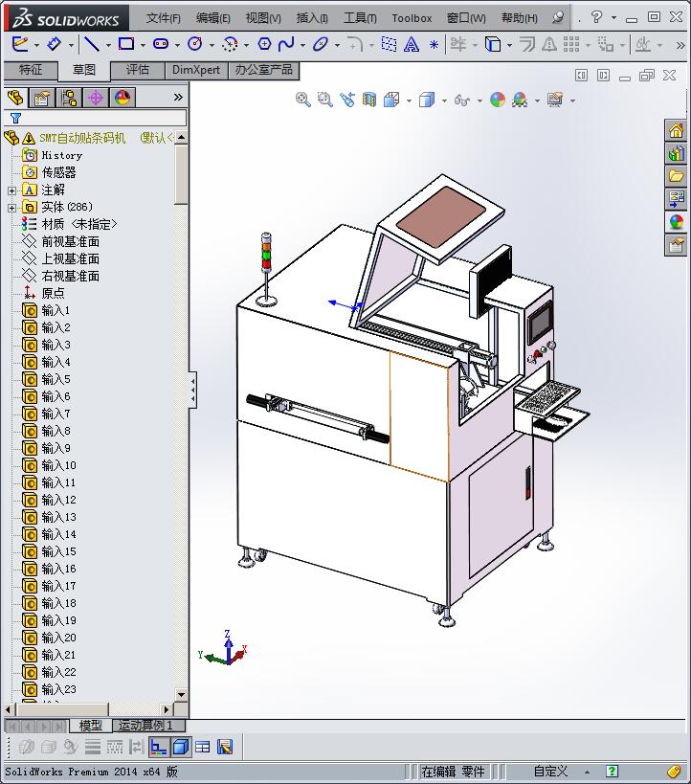Image resolution: width=691 pixels, height=784 pixels.
Task: Click the Previous View icon
Action: tap(347, 100)
